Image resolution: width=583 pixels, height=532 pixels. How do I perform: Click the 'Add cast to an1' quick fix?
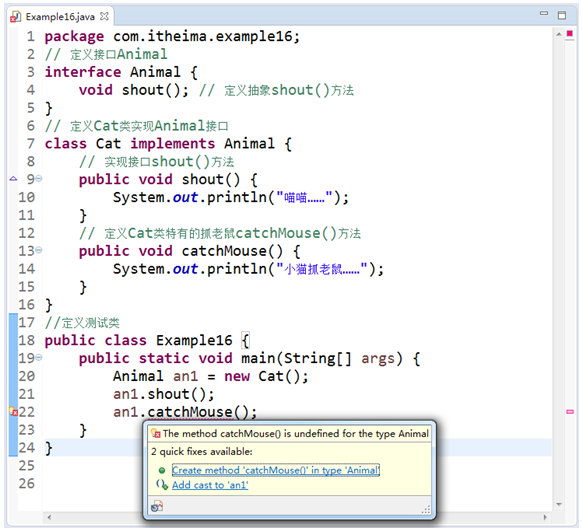point(210,485)
